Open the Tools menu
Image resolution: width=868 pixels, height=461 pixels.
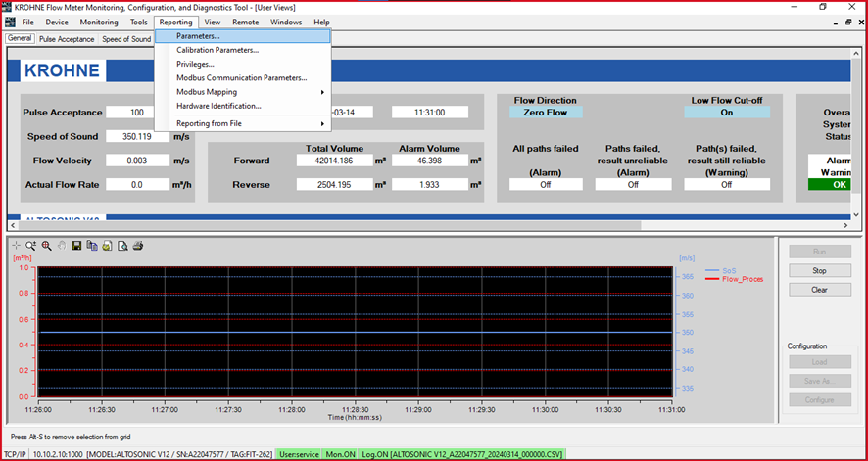(x=139, y=23)
